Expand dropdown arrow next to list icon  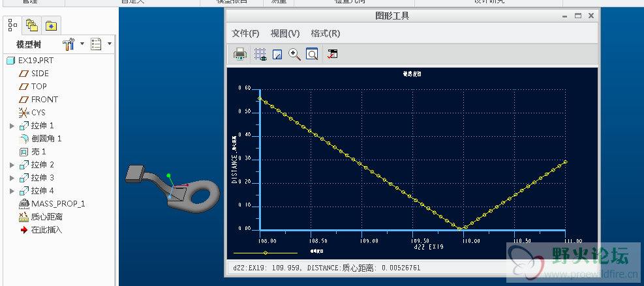[109, 44]
